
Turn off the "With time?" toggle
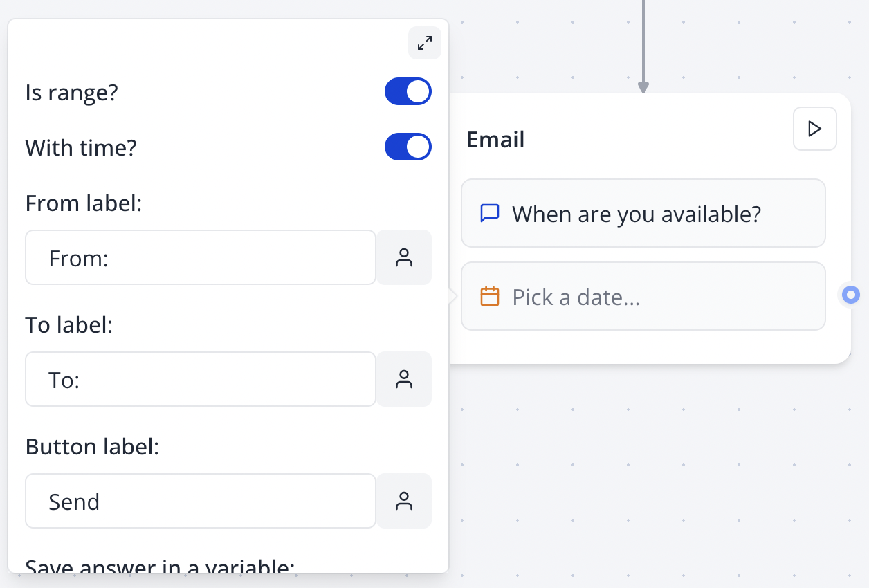click(x=408, y=147)
